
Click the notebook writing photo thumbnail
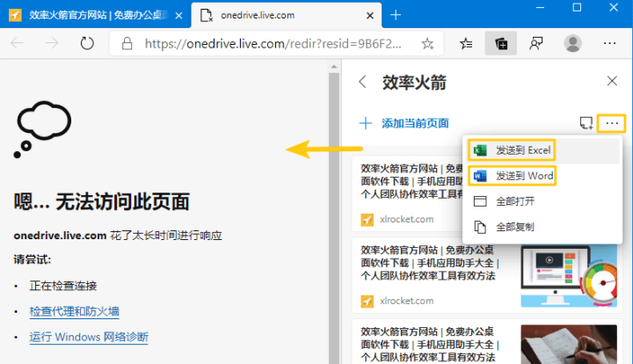click(569, 345)
